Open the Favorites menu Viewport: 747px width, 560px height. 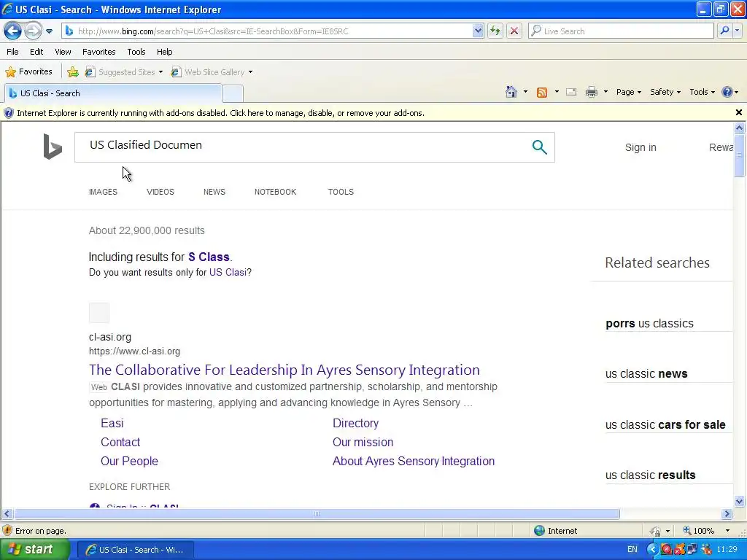98,52
